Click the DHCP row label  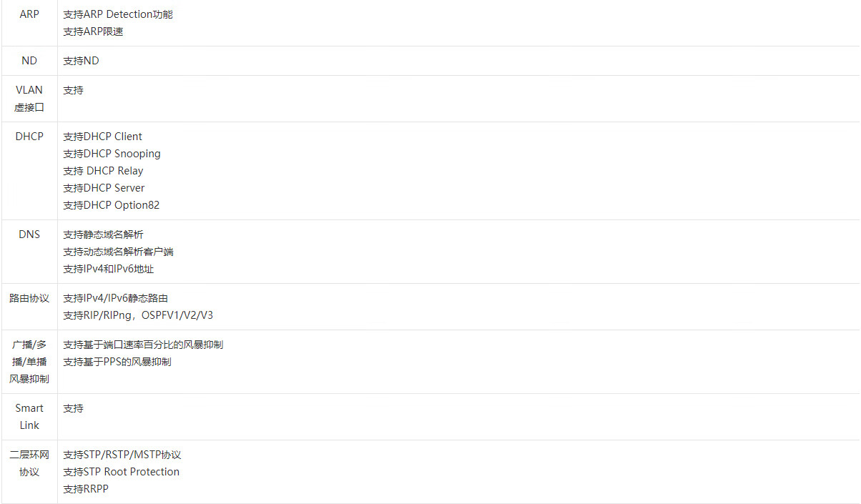coord(29,137)
